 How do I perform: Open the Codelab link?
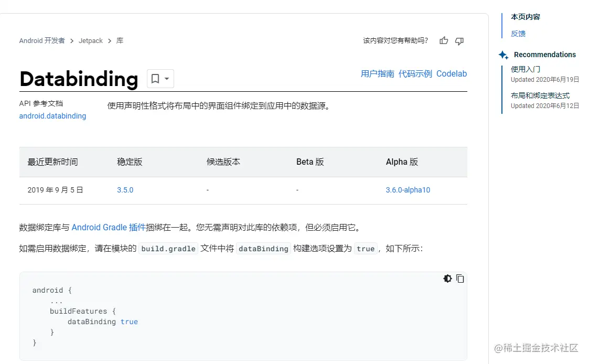(452, 73)
